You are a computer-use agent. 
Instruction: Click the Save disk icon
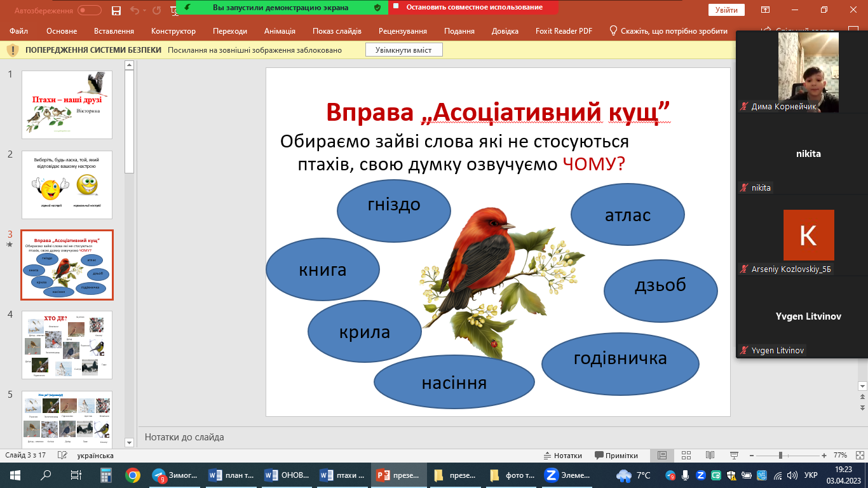pyautogui.click(x=116, y=10)
